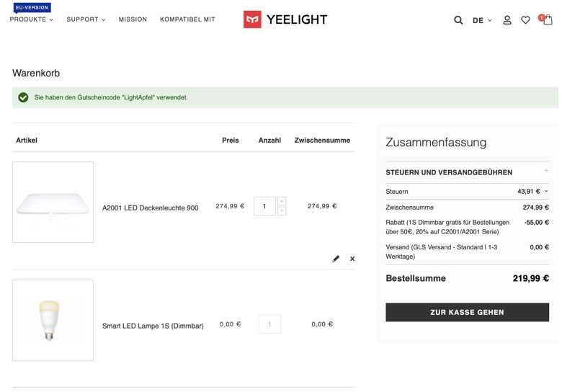The image size is (562, 392).
Task: Open the search magnifier icon
Action: [x=458, y=20]
